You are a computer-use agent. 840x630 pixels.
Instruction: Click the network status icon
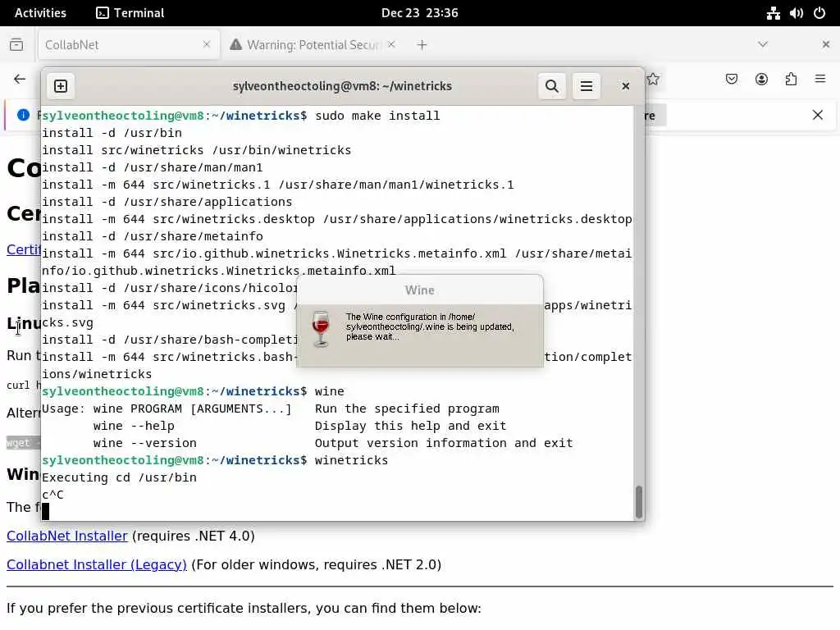[x=773, y=13]
